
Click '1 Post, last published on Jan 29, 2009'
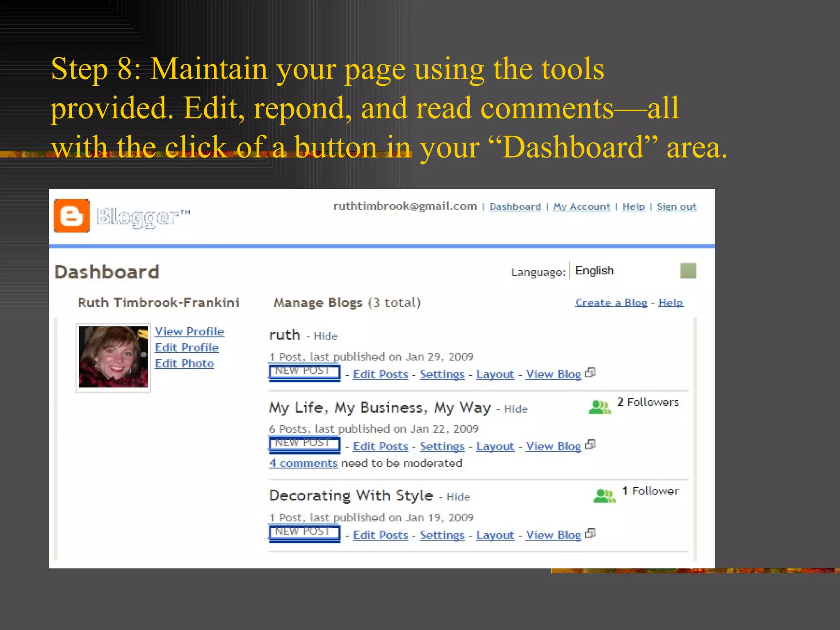[372, 357]
